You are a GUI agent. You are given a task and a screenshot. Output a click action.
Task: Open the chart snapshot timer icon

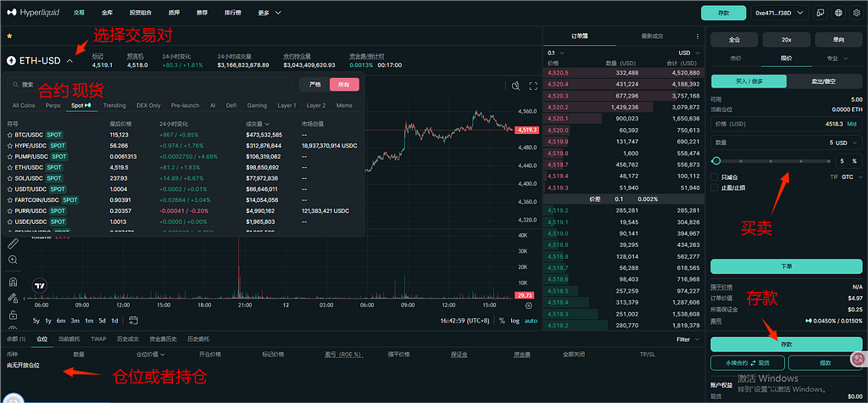click(515, 87)
